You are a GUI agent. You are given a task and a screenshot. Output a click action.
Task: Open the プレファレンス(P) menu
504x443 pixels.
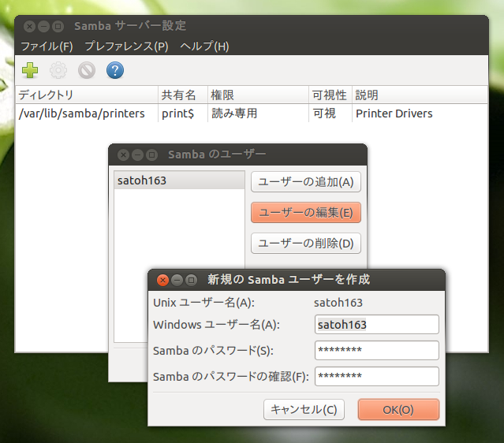coord(126,47)
